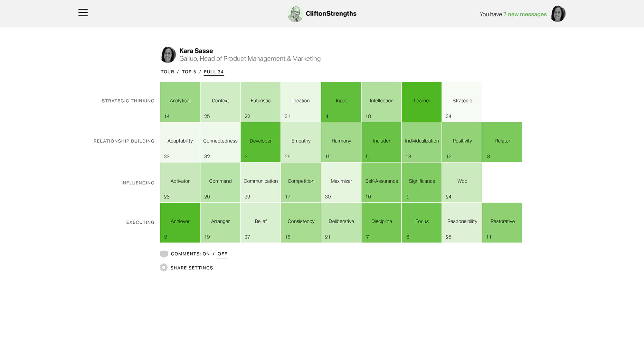644x362 pixels.
Task: Select the Analytical strength tile
Action: (x=180, y=102)
